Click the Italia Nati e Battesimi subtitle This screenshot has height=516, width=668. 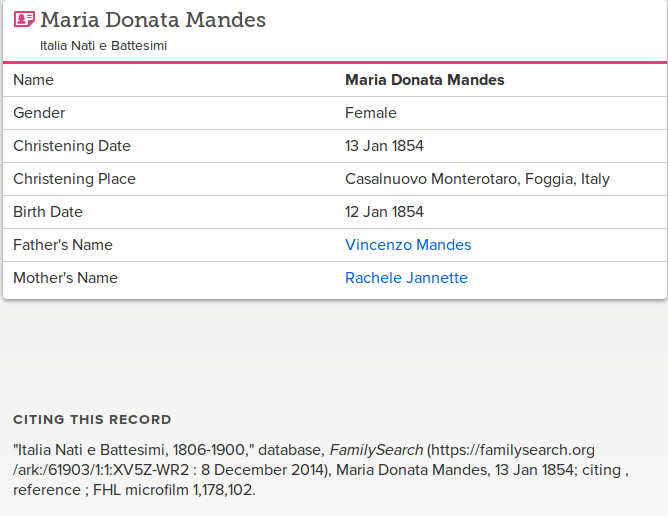point(104,46)
